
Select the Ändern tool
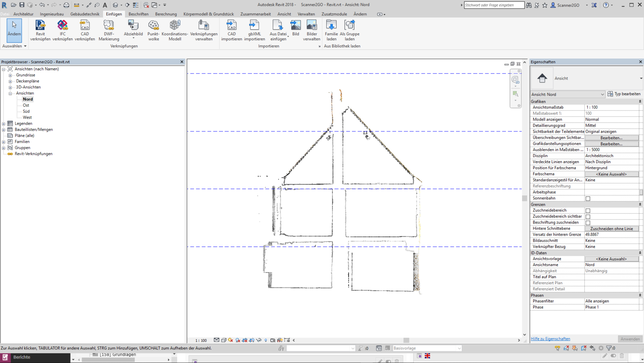(14, 29)
